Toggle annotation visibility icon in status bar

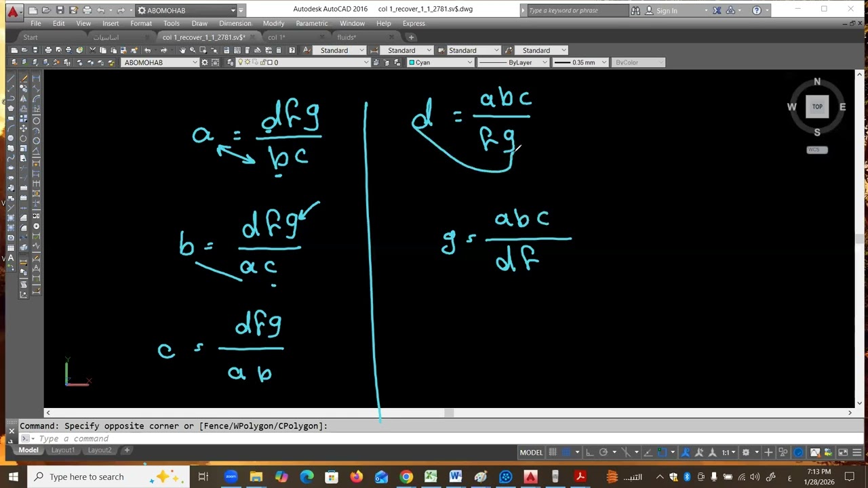pyautogui.click(x=686, y=452)
